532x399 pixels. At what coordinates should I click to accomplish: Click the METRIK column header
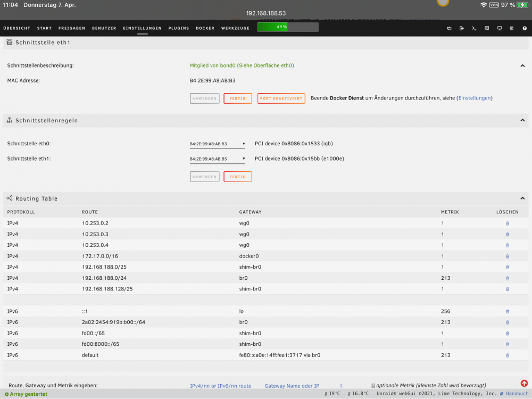[x=450, y=212]
